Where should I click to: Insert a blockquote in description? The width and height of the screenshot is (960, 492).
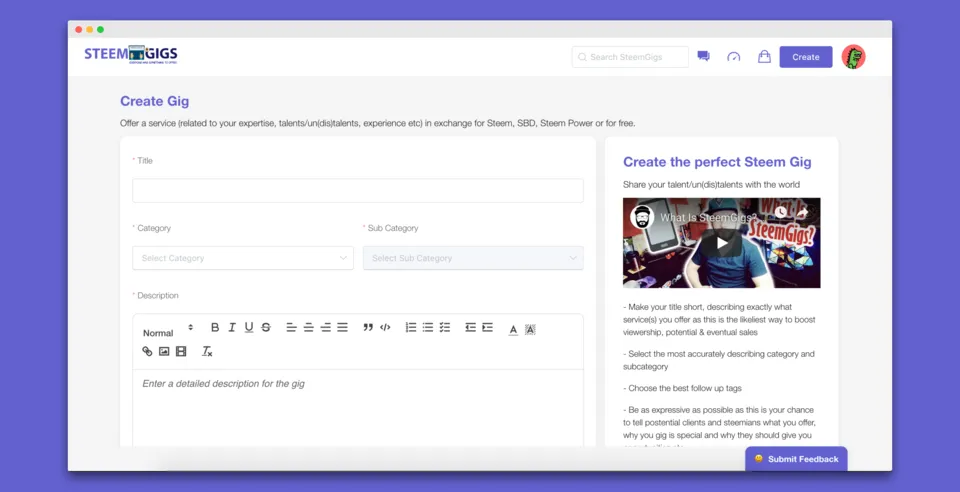(368, 327)
